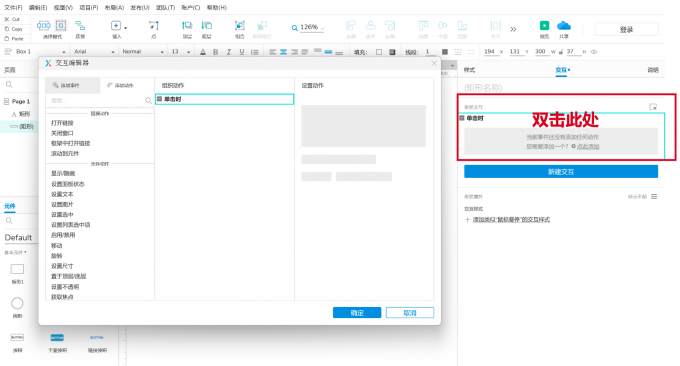Toggle italic text formatting
The height and width of the screenshot is (366, 680).
(229, 52)
